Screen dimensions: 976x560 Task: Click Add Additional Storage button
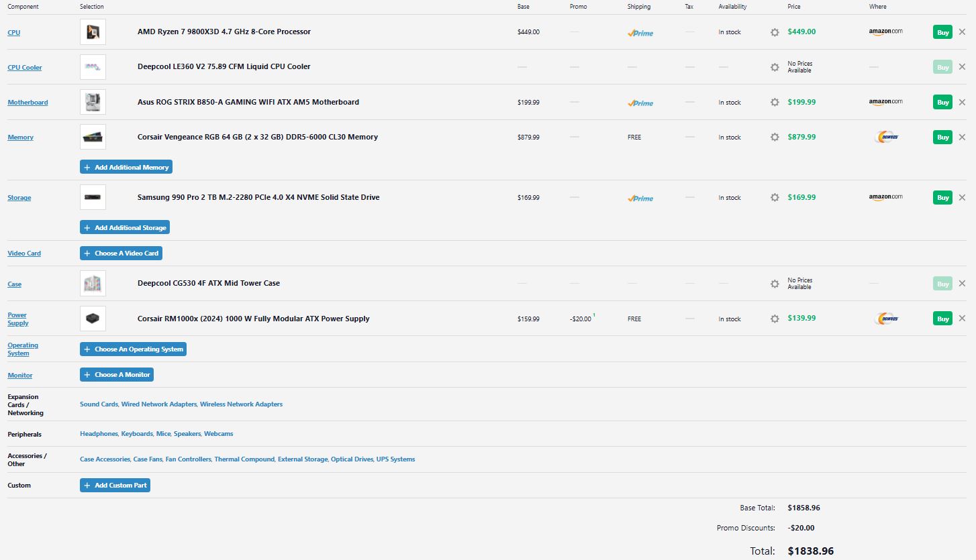(x=125, y=227)
